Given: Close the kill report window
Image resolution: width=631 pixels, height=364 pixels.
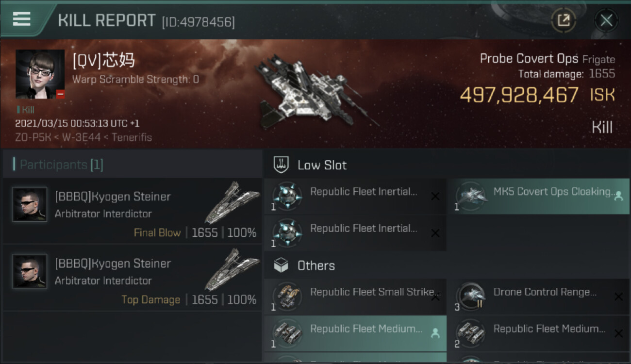Looking at the screenshot, I should 606,20.
